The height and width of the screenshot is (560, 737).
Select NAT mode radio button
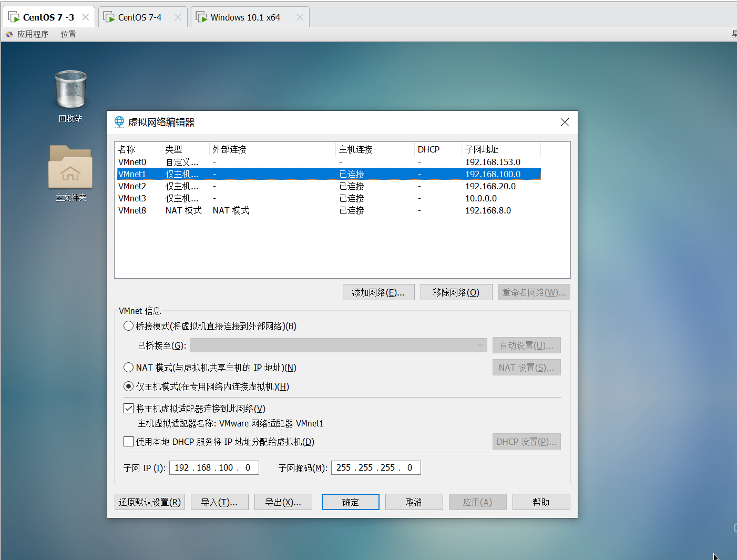[x=128, y=368]
